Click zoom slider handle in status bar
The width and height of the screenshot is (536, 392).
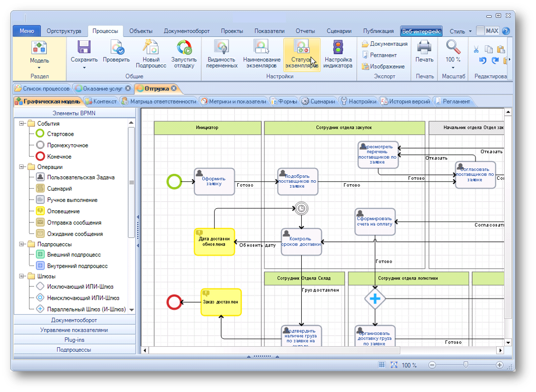(x=466, y=364)
